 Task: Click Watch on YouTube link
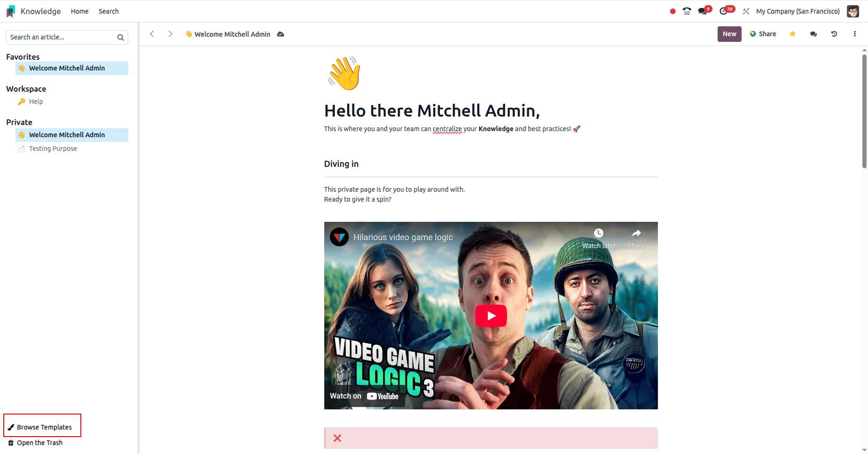pos(364,396)
